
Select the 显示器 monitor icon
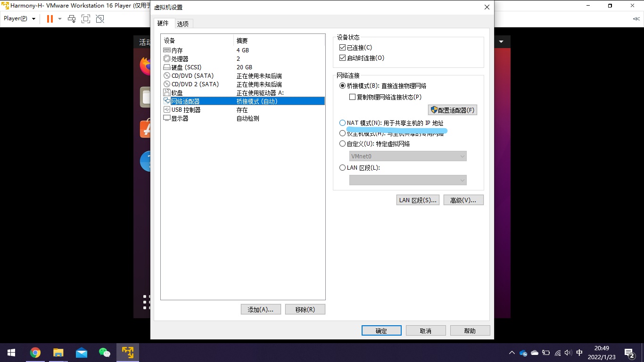[x=167, y=118]
